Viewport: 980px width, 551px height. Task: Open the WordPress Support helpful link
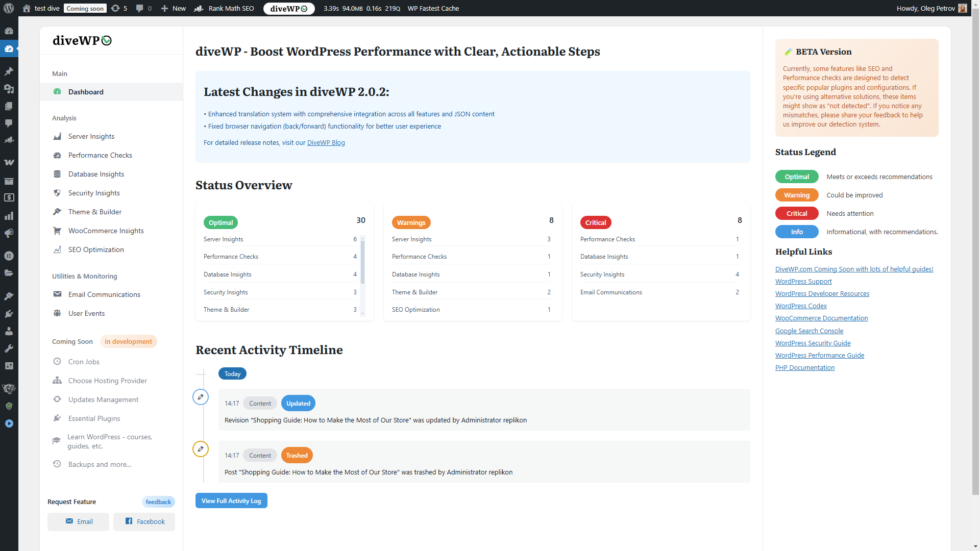[803, 282]
